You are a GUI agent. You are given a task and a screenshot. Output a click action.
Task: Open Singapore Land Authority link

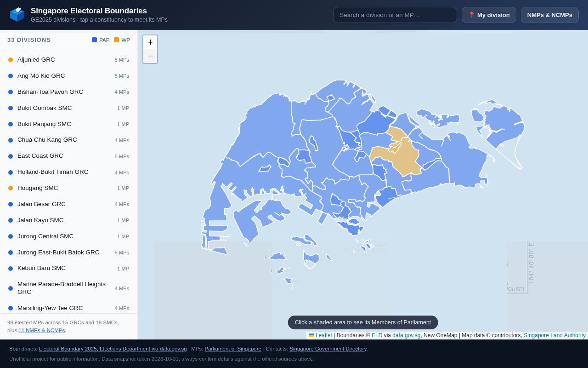click(554, 335)
